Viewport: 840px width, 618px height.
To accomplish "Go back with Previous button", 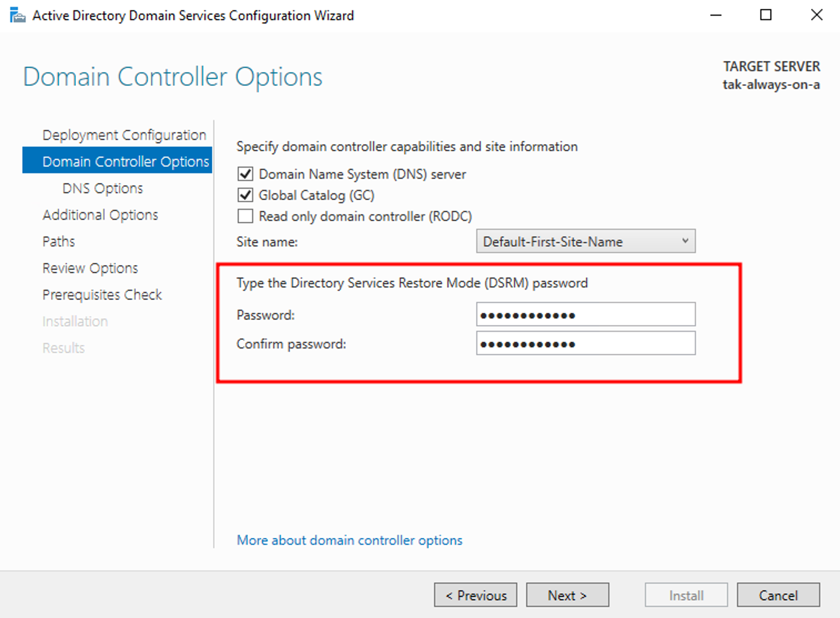I will pos(475,595).
